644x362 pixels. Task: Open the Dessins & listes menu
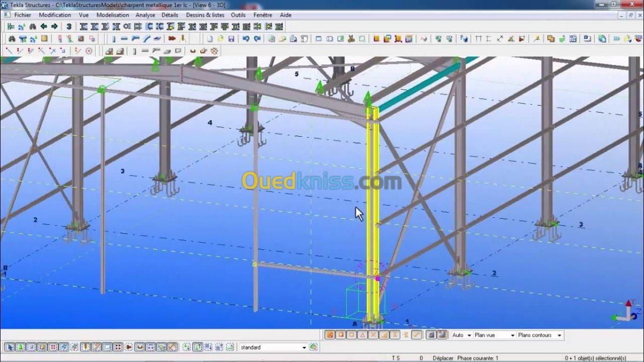206,15
